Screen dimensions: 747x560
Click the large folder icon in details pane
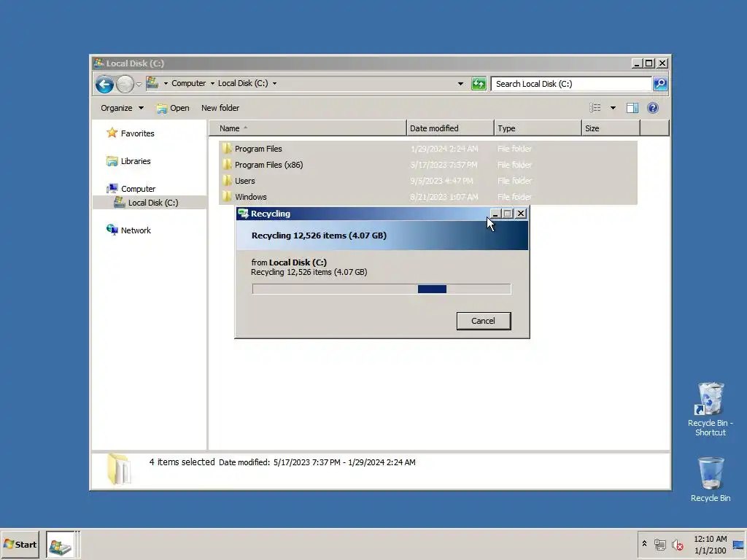click(119, 469)
